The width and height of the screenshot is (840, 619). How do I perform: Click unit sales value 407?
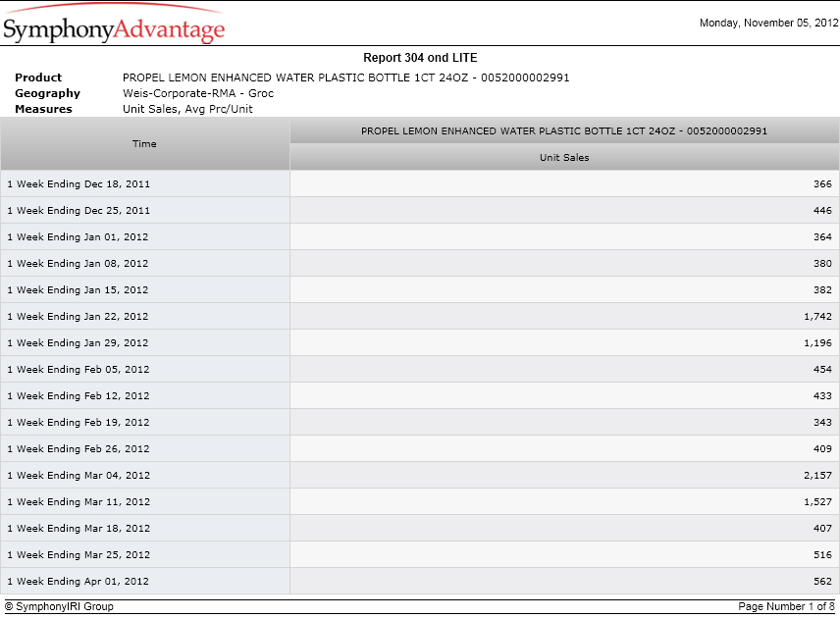coord(822,529)
